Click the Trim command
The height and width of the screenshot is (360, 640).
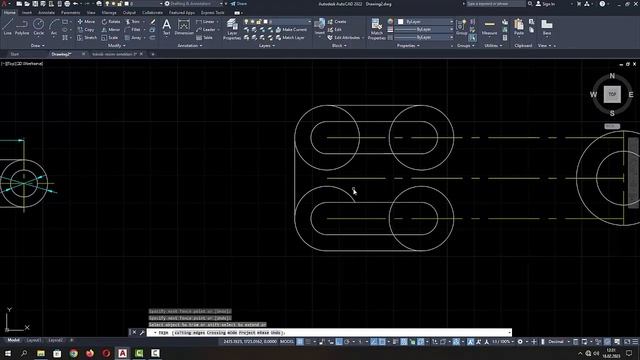pos(132,22)
